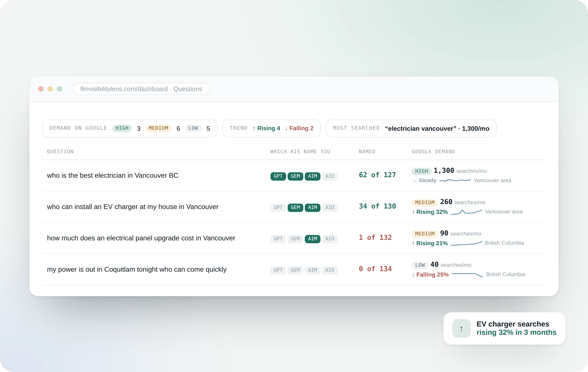The image size is (588, 372).
Task: Click the AIM badge in the best electrician row
Action: 312,176
